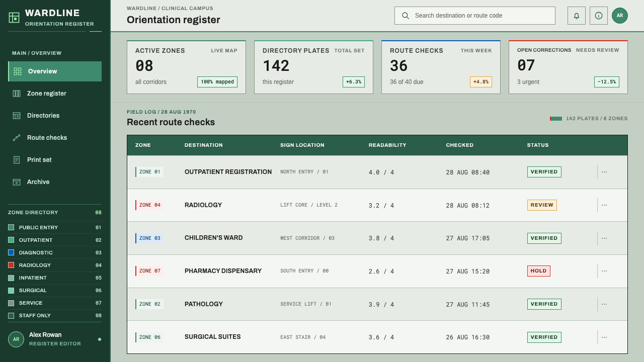Click the REVIEW status badge
Viewport: 644px width, 362px height.
click(542, 205)
